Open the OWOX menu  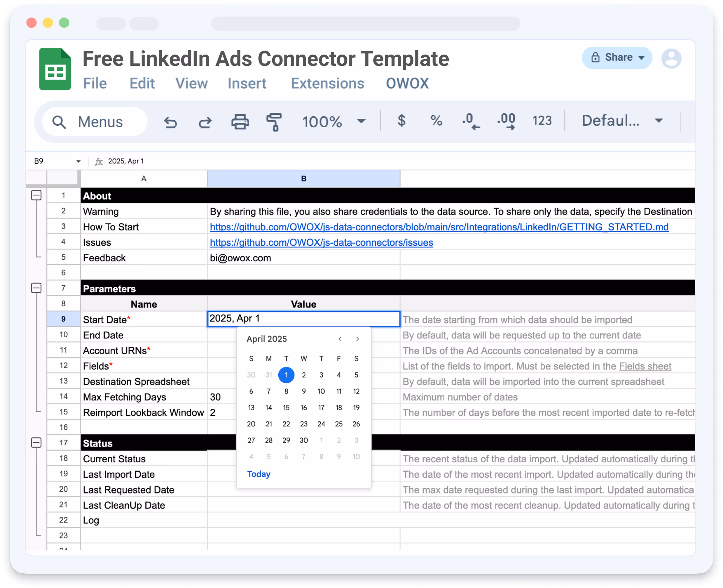(407, 84)
